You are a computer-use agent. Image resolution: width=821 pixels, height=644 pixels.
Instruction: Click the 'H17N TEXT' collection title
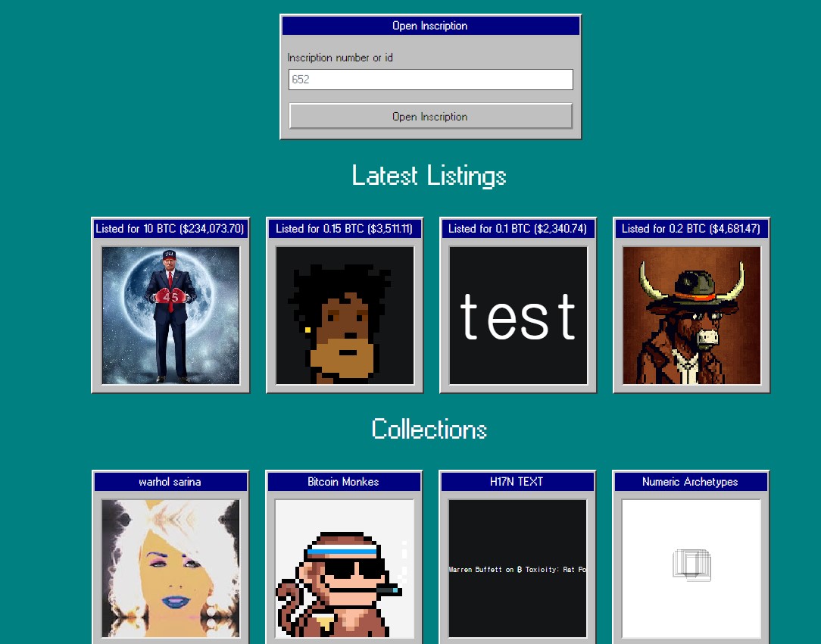[518, 482]
